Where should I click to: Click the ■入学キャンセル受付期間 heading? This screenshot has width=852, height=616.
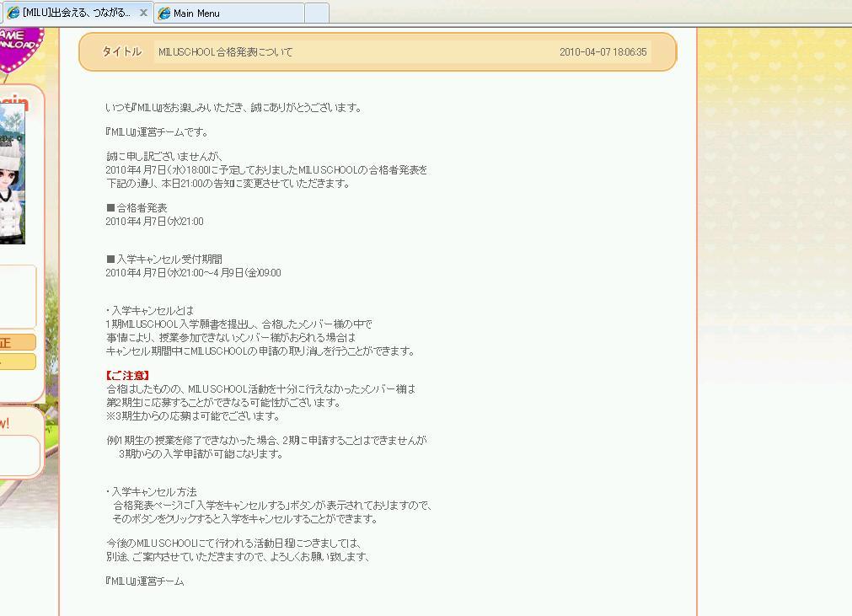tap(164, 260)
